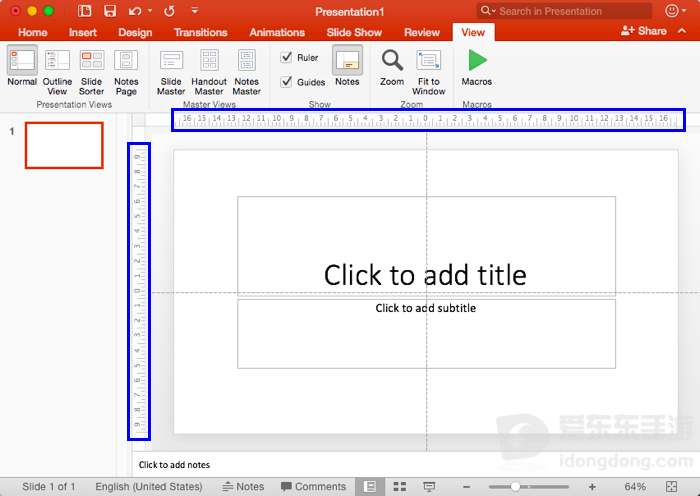Select slide 1 thumbnail
This screenshot has height=496, width=700.
pyautogui.click(x=64, y=146)
